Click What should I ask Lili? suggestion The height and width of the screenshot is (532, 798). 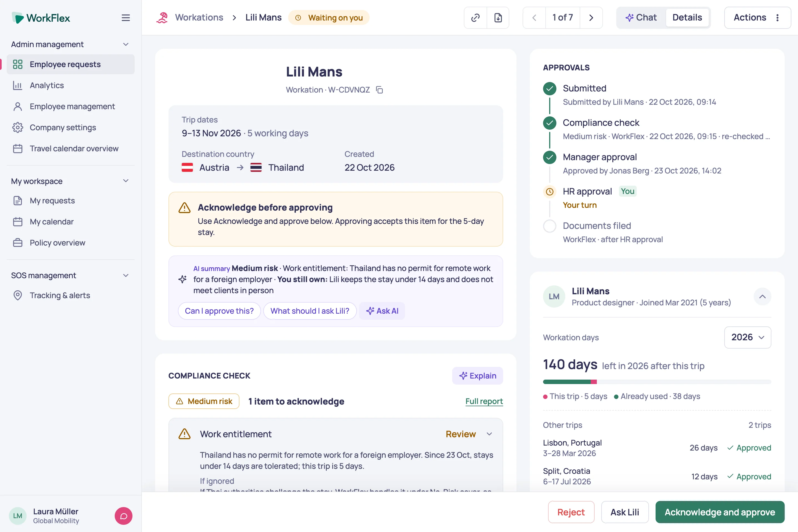pos(310,311)
